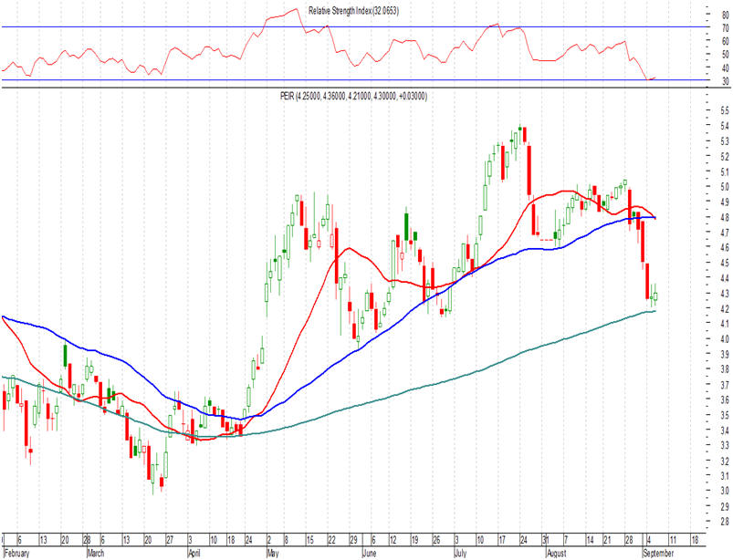This screenshot has height=560, width=733.
Task: Click the 3.5 price axis label
Action: 725,415
